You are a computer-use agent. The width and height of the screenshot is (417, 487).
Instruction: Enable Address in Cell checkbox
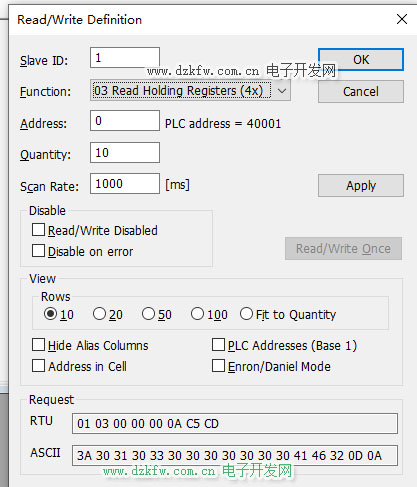(x=38, y=366)
